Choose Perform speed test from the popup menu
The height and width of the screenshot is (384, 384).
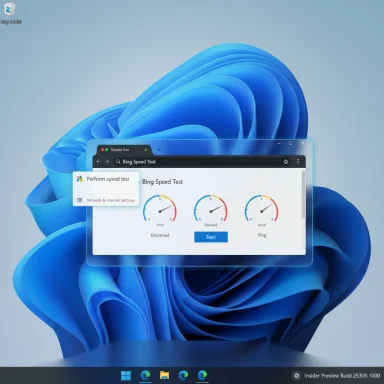click(106, 179)
